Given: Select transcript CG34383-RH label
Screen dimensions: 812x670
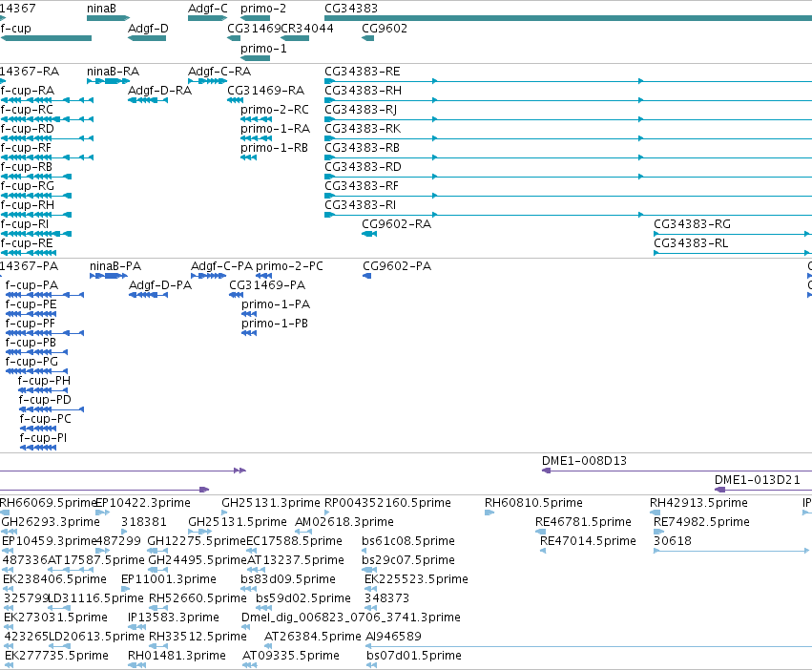Looking at the screenshot, I should tap(363, 90).
